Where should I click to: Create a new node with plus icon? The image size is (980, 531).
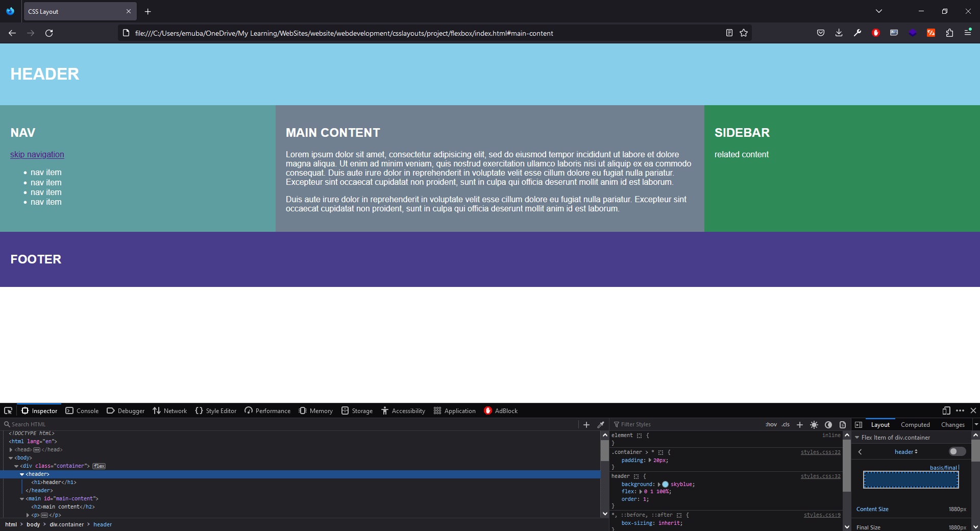(586, 424)
